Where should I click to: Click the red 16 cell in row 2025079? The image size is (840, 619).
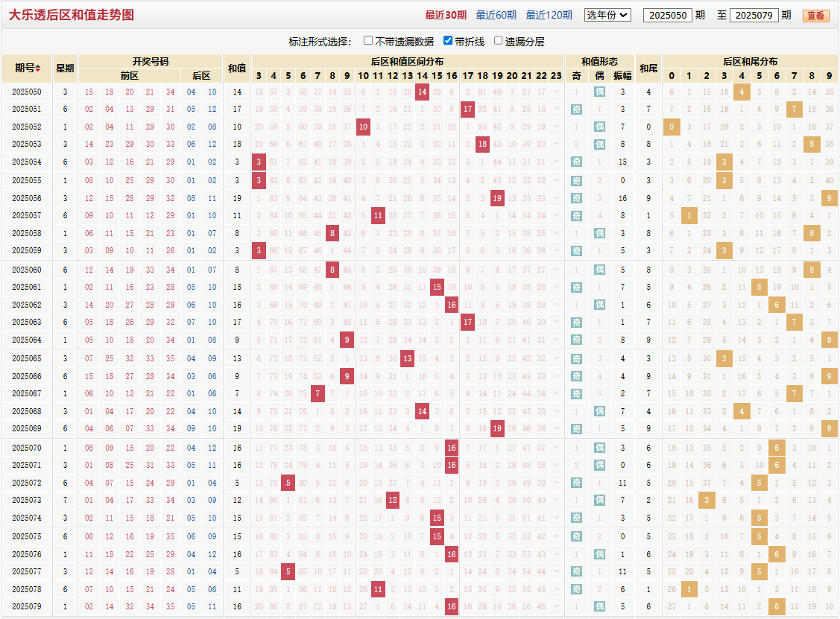[x=452, y=606]
